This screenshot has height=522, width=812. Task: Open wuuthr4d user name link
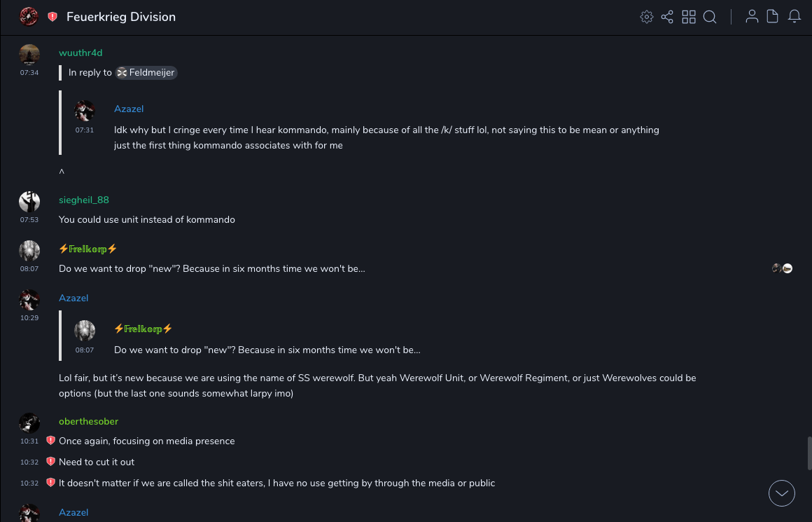click(80, 53)
